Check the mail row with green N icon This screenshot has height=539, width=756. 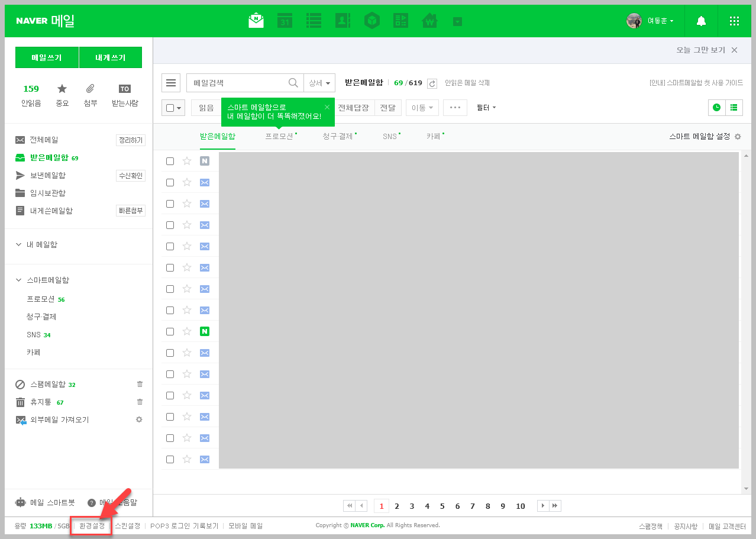click(170, 331)
